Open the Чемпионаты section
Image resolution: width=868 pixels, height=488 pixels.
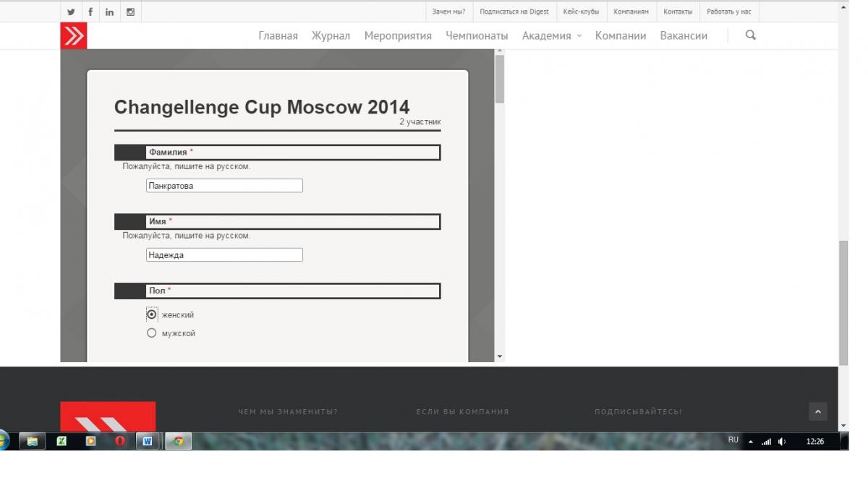(477, 35)
